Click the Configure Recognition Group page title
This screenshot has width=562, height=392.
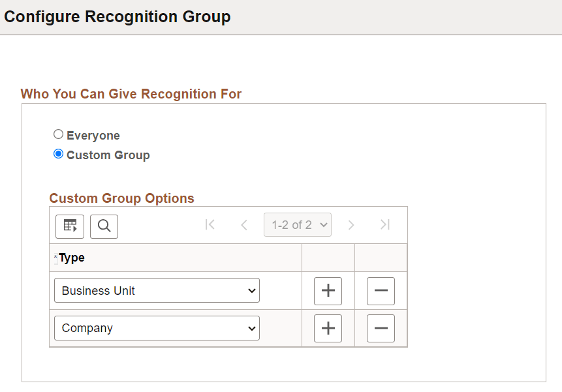coord(117,16)
